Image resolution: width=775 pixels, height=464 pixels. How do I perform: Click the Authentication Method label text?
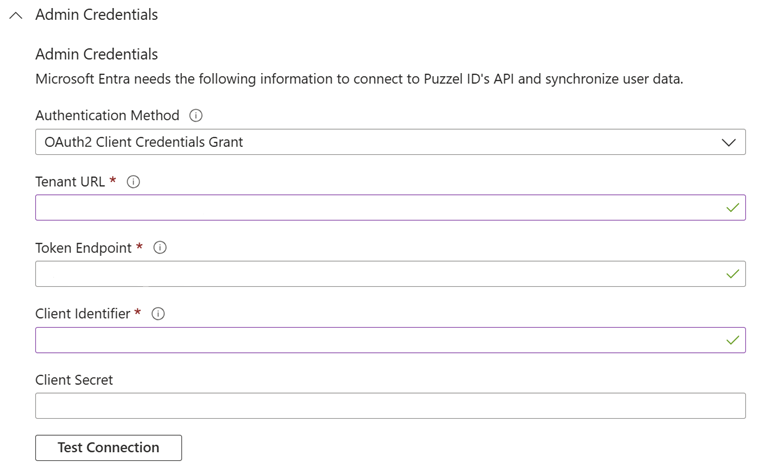pos(107,116)
